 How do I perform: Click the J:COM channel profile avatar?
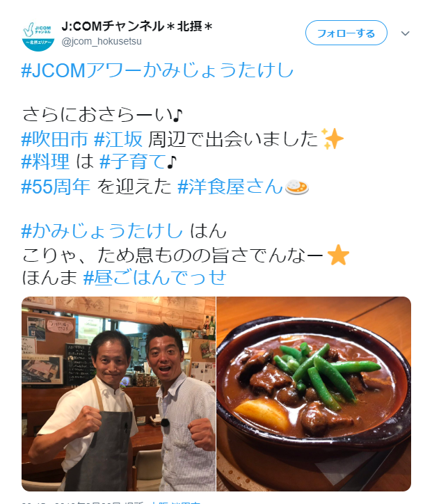point(38,36)
